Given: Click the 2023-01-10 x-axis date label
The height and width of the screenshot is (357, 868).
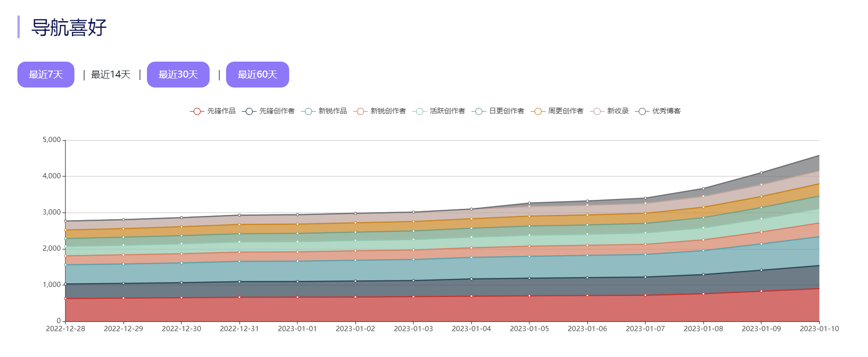Looking at the screenshot, I should coord(819,329).
